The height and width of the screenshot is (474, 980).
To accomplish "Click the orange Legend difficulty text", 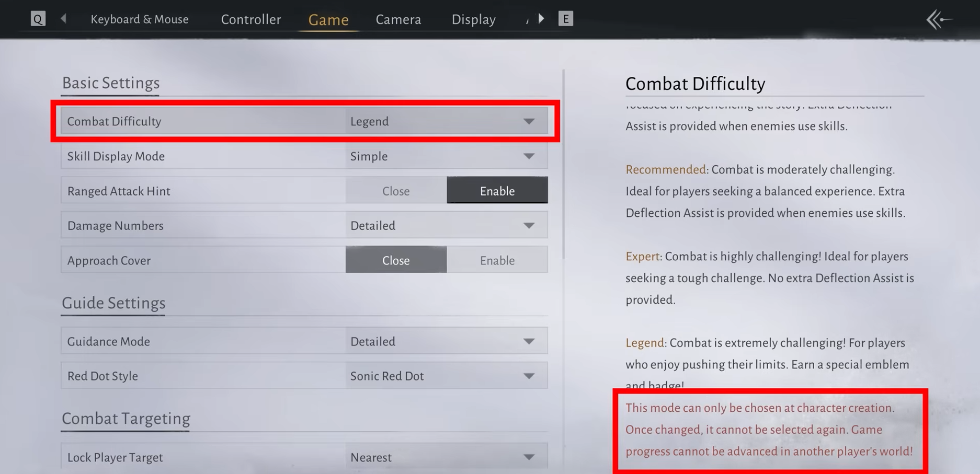I will [x=645, y=343].
